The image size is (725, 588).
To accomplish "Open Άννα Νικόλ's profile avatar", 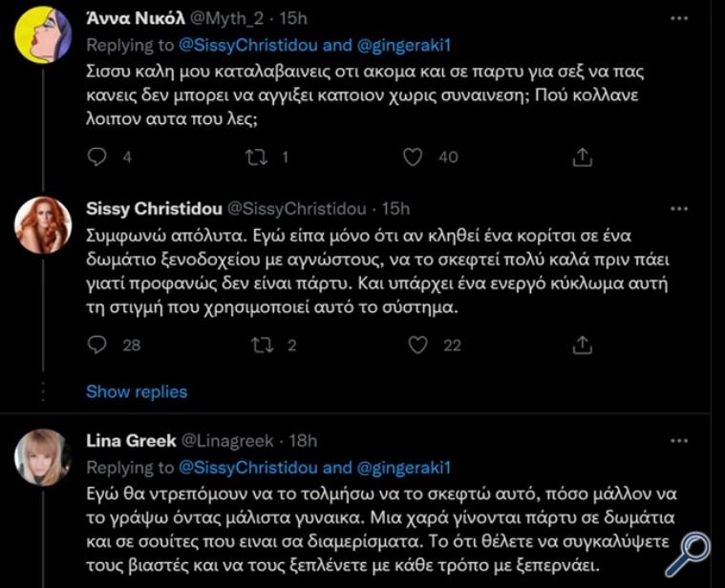I will click(x=43, y=34).
